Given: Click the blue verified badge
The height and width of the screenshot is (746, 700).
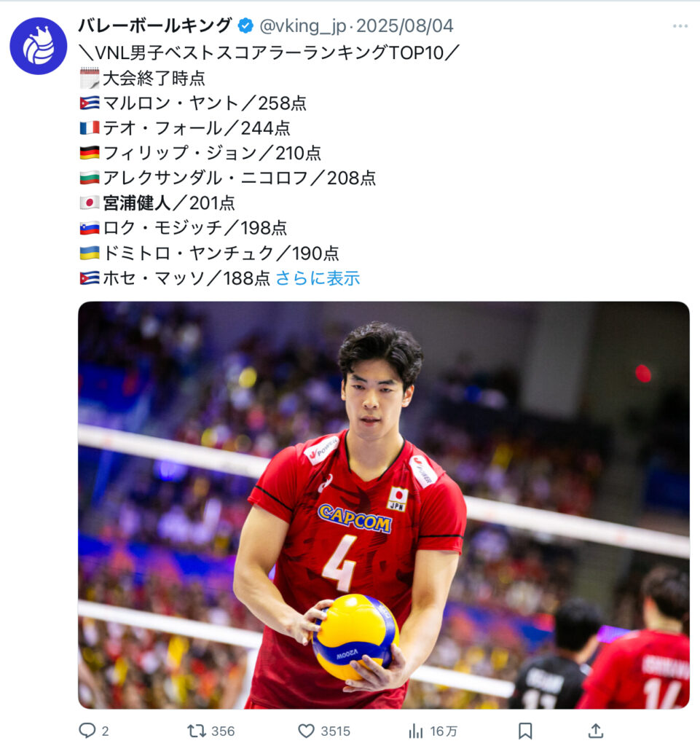Looking at the screenshot, I should pyautogui.click(x=245, y=25).
